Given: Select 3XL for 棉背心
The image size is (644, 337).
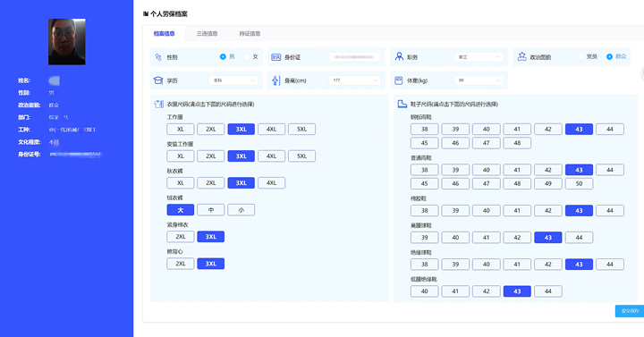Looking at the screenshot, I should pyautogui.click(x=211, y=264).
